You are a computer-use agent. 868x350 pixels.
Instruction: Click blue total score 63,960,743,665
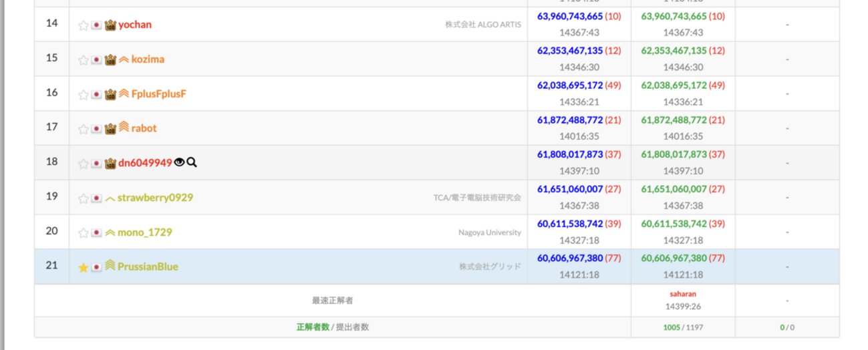tap(570, 16)
